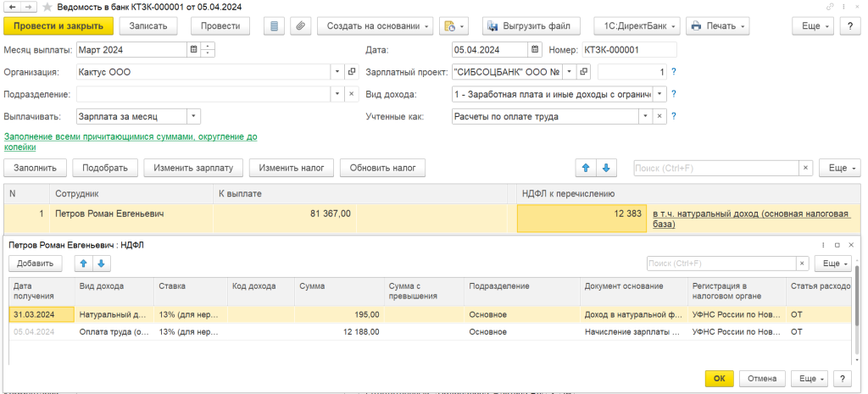
Task: Focus the main table search field
Action: click(x=716, y=169)
